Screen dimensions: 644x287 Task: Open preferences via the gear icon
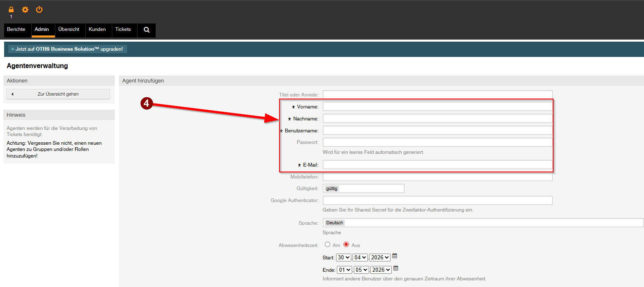tap(25, 9)
